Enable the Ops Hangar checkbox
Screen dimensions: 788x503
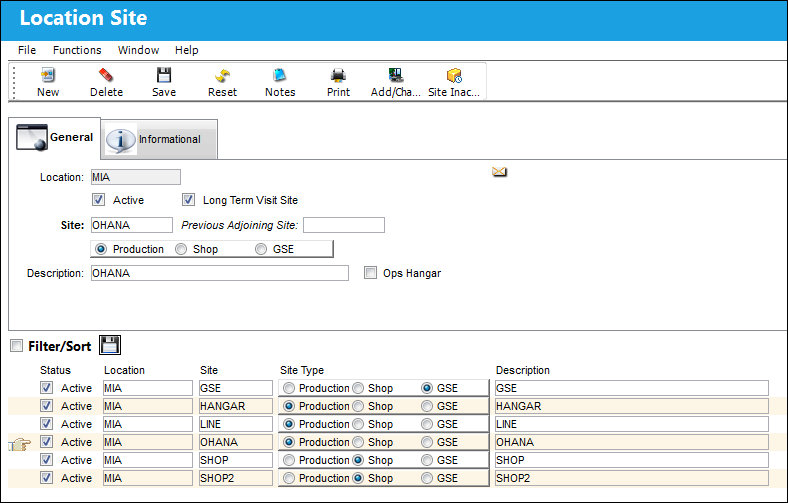[x=370, y=273]
